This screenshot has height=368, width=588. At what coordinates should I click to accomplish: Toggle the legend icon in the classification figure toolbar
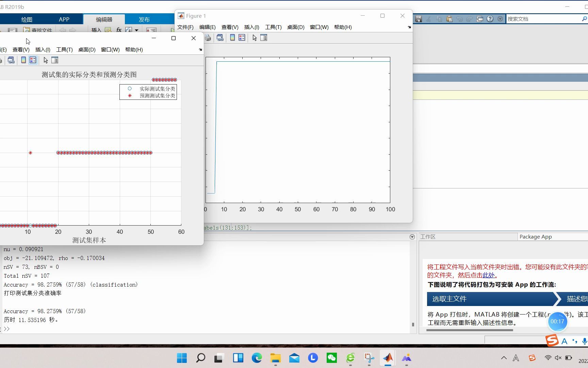click(x=33, y=60)
